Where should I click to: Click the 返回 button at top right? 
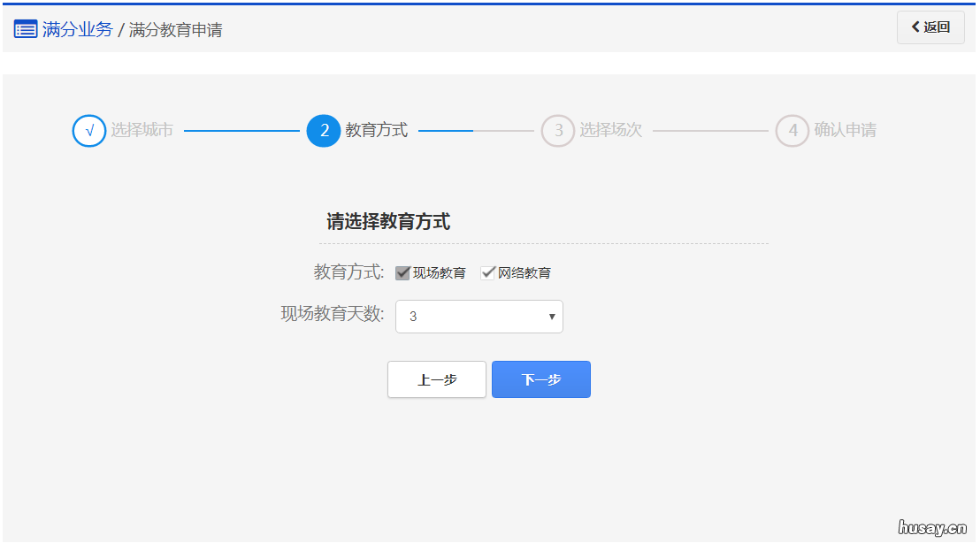pyautogui.click(x=930, y=27)
